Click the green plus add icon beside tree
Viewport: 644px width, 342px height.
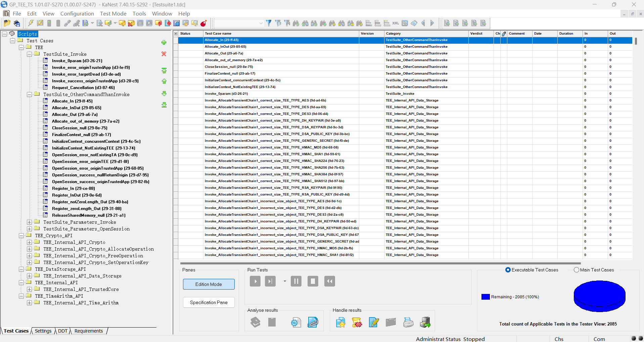coord(164,43)
